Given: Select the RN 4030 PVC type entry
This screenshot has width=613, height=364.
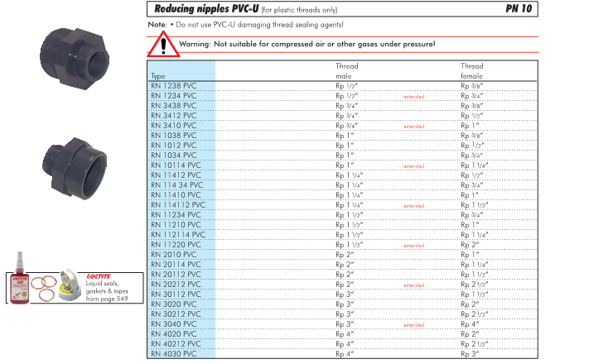Looking at the screenshot, I should click(x=174, y=354).
